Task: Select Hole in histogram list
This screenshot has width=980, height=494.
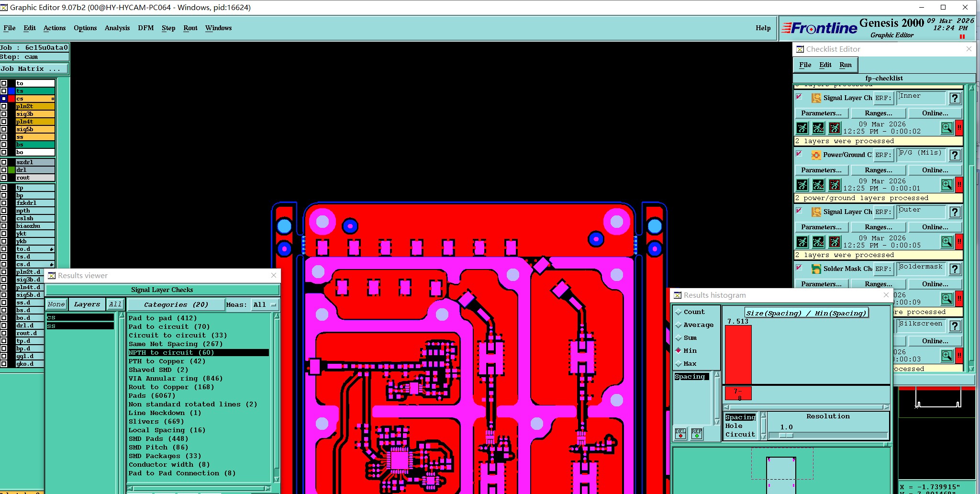Action: coord(734,426)
